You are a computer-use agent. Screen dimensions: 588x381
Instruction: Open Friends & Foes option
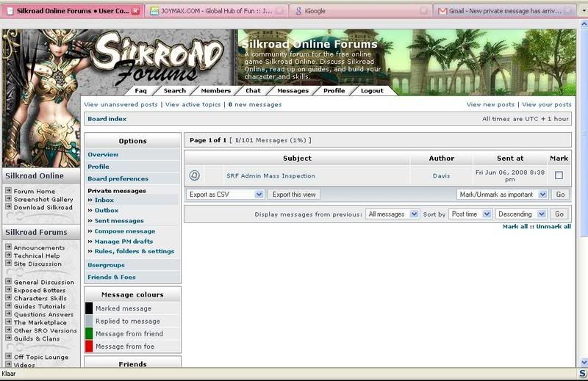112,277
